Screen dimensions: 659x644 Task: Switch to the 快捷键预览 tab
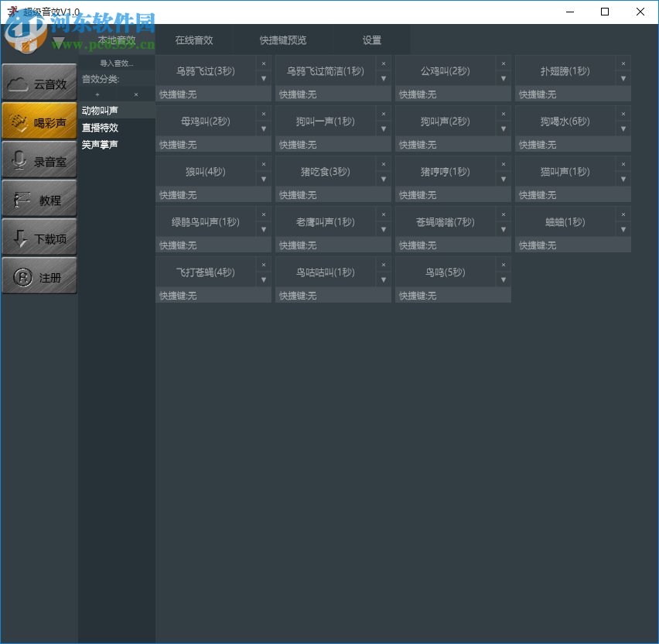[x=283, y=40]
